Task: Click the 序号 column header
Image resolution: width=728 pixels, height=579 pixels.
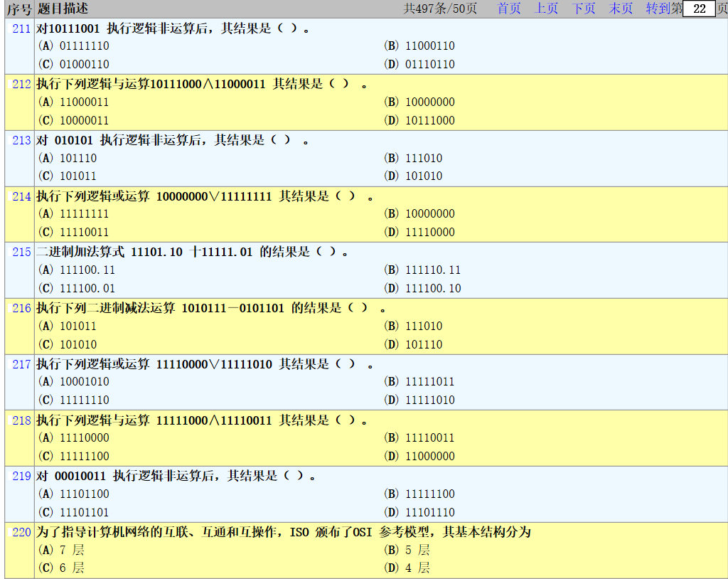Action: click(19, 9)
